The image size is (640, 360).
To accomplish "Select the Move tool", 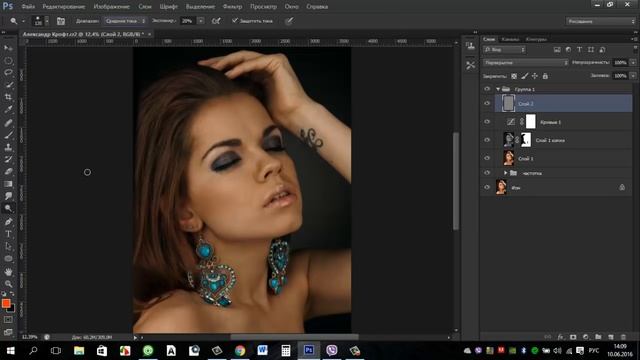I will (8, 48).
